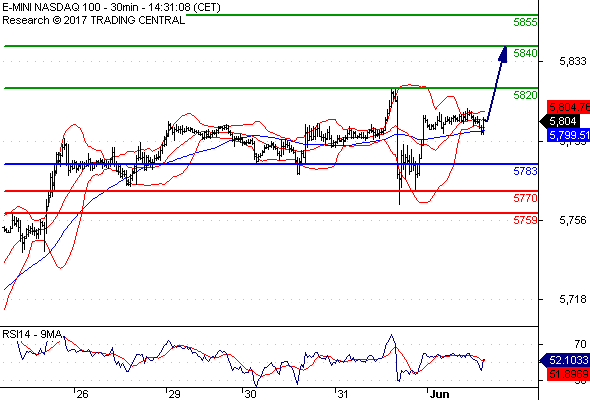Click the RSI 70 level label
This screenshot has height=400, width=590.
click(580, 344)
